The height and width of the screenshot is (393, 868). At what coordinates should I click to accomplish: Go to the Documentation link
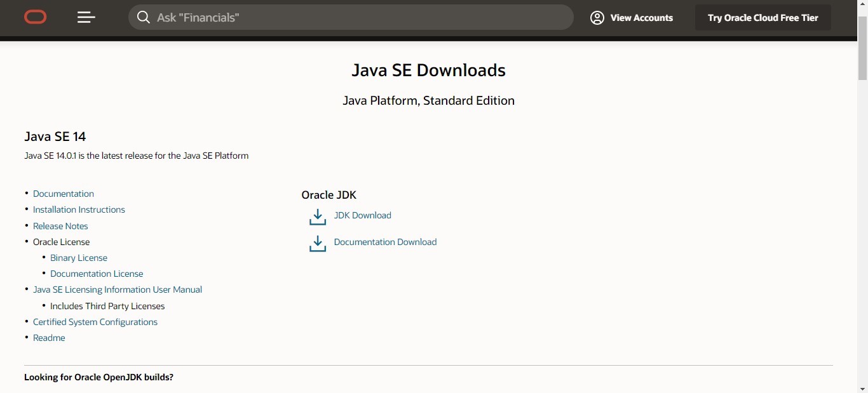[x=64, y=194]
